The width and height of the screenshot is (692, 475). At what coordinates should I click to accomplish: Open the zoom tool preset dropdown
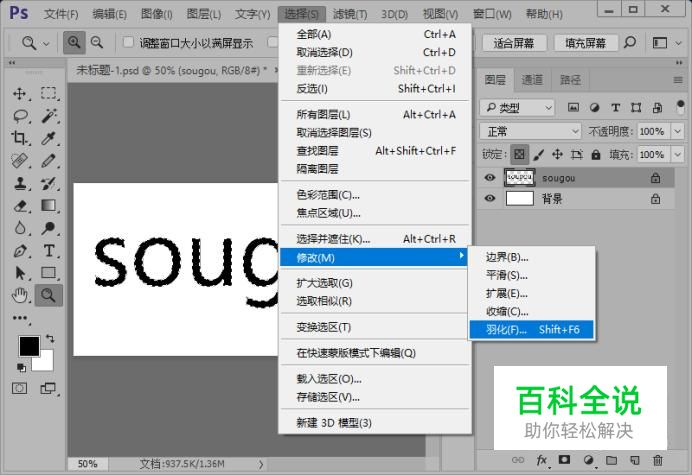[x=46, y=43]
